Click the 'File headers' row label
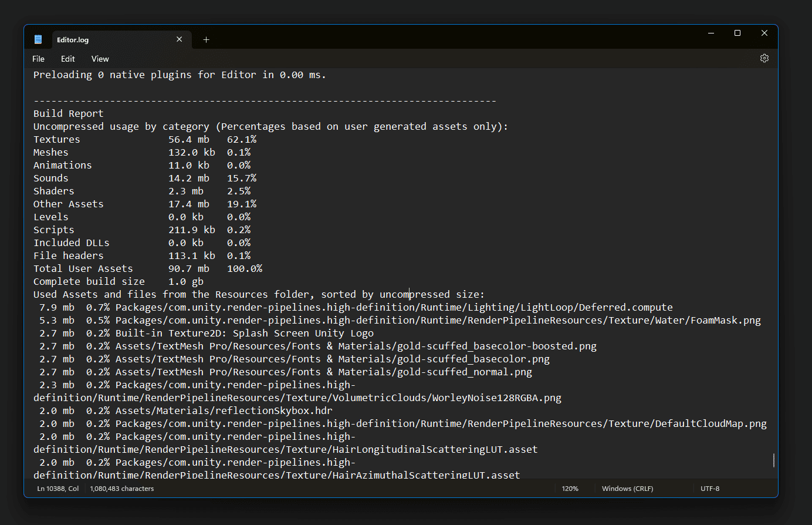812x525 pixels. (x=68, y=255)
